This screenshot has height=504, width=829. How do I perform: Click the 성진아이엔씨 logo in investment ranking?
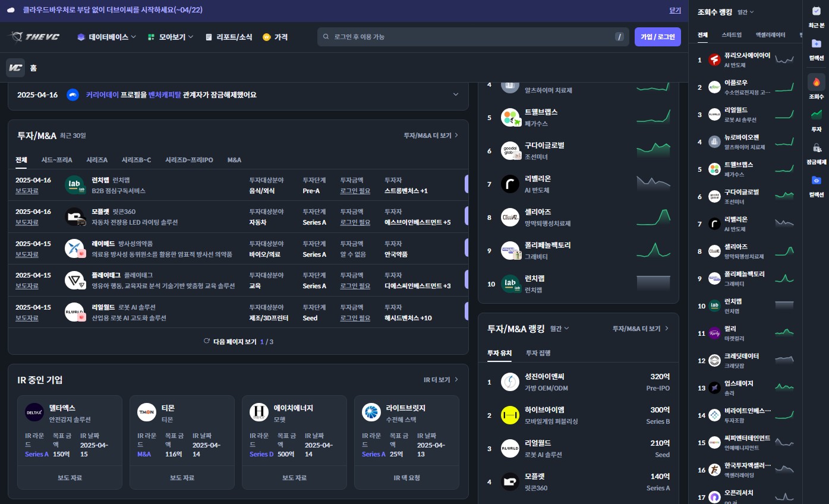click(x=510, y=382)
